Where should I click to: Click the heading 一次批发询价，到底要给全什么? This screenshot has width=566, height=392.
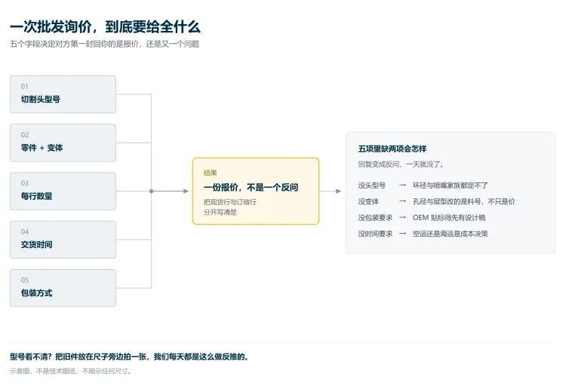(x=105, y=27)
